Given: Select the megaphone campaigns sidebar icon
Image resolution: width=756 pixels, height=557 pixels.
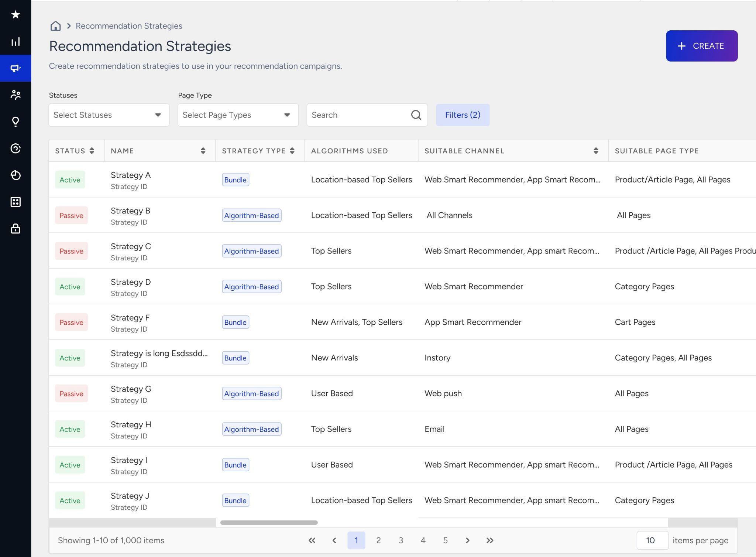Looking at the screenshot, I should click(x=16, y=68).
